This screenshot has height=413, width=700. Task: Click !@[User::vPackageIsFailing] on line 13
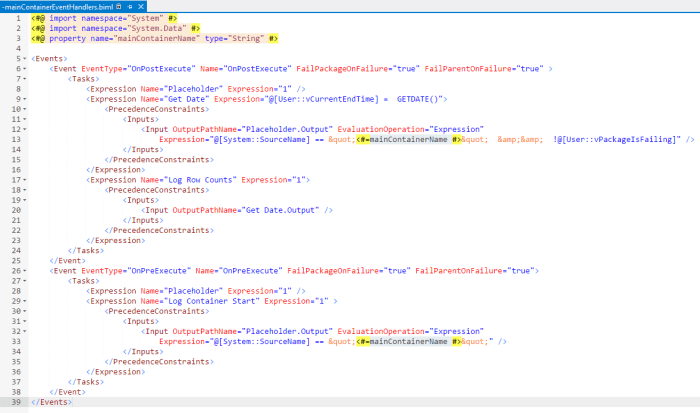tap(614, 139)
